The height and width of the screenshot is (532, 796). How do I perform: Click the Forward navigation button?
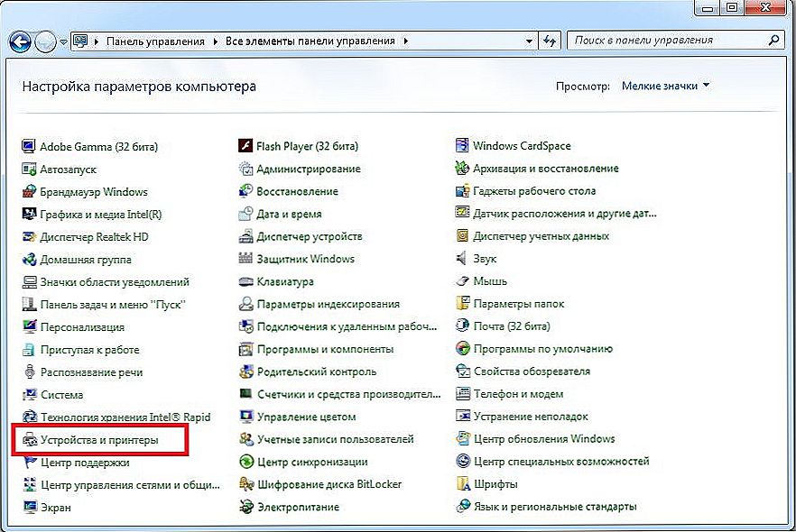pos(45,42)
